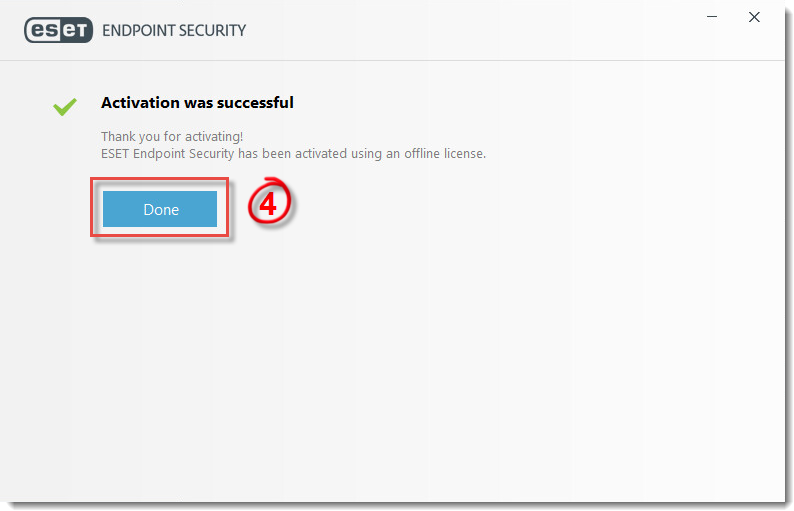Close the activation dialog with X
This screenshot has width=794, height=511.
(x=754, y=17)
